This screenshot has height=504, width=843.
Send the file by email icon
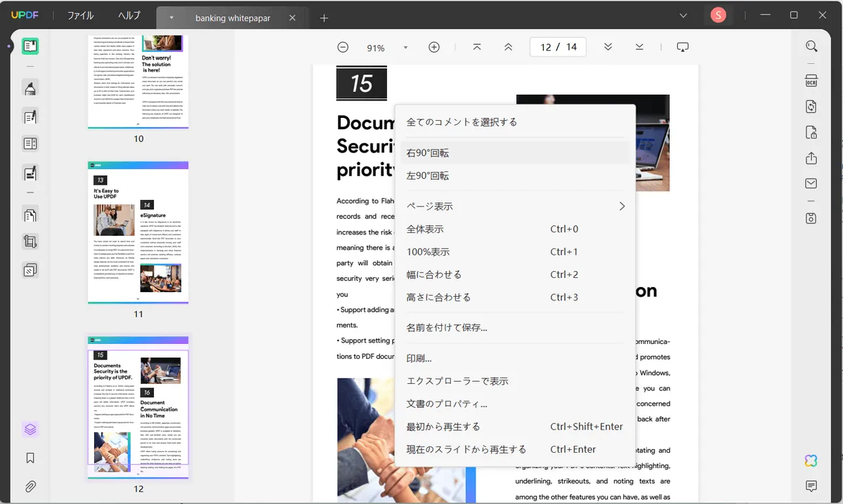[811, 184]
